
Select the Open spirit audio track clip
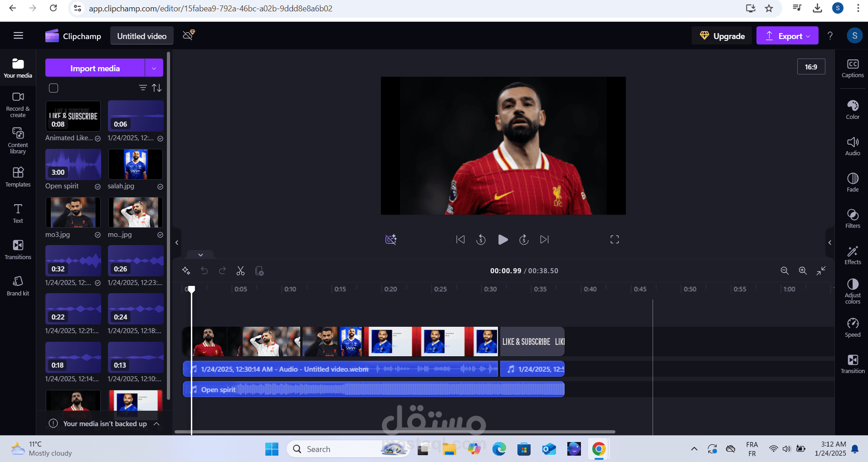373,389
